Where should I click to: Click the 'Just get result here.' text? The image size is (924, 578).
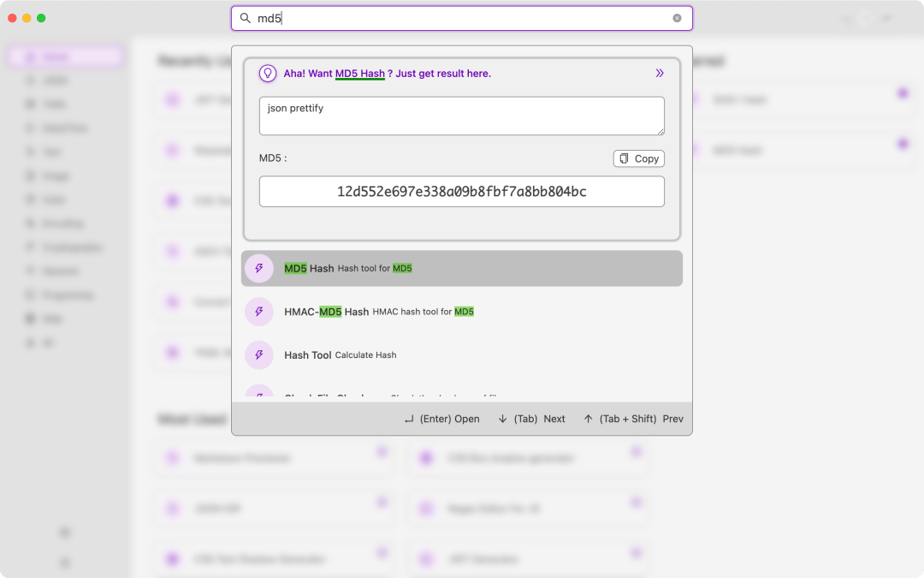(x=443, y=74)
